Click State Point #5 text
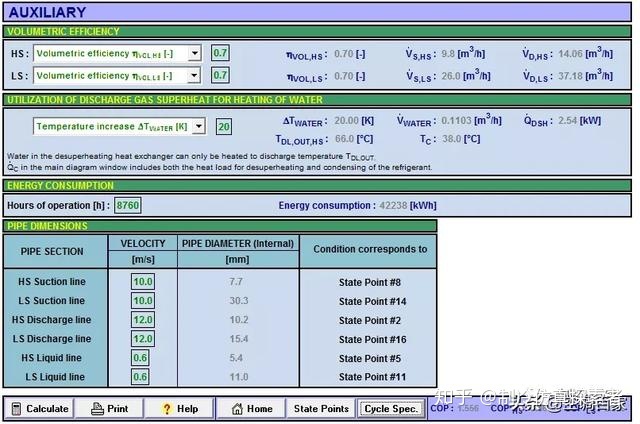 tap(370, 358)
